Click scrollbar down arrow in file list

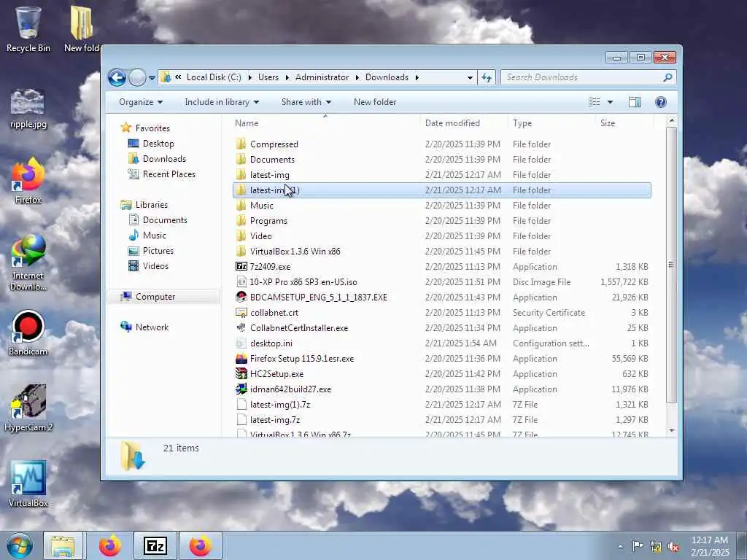(671, 430)
